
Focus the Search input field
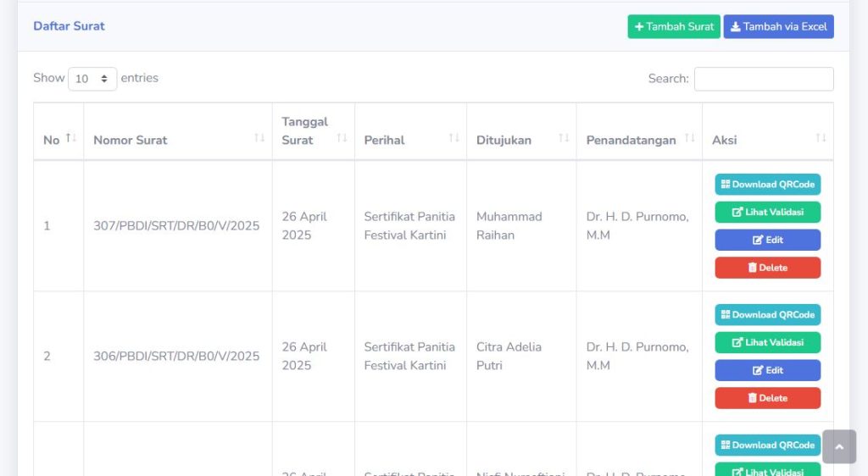[x=764, y=79]
